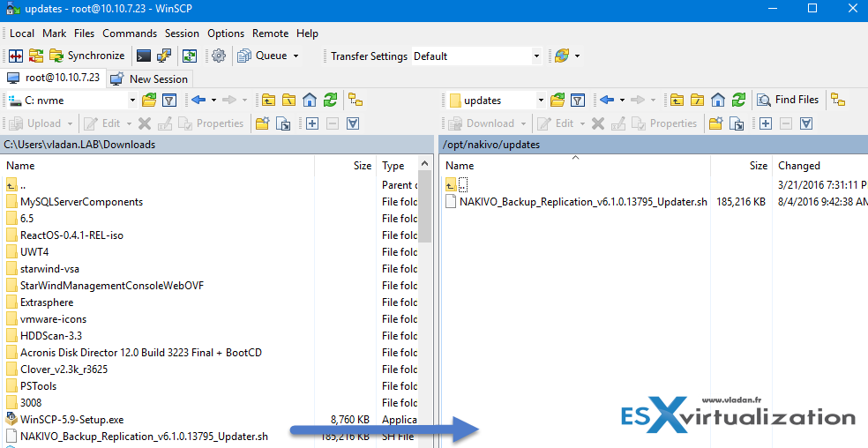The height and width of the screenshot is (448, 868).
Task: Click local panel scrollbar up arrow
Action: [425, 164]
